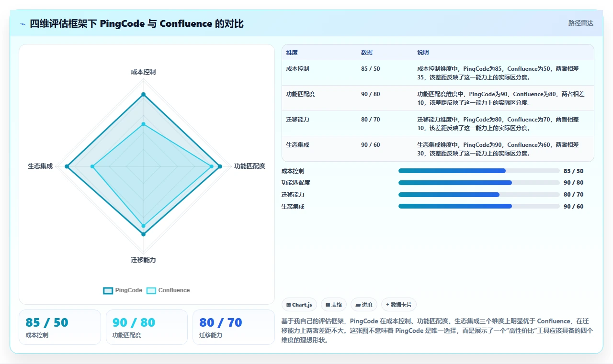This screenshot has height=364, width=613.
Task: Click PingCode data point on 功能匹配度 axis
Action: [220, 166]
